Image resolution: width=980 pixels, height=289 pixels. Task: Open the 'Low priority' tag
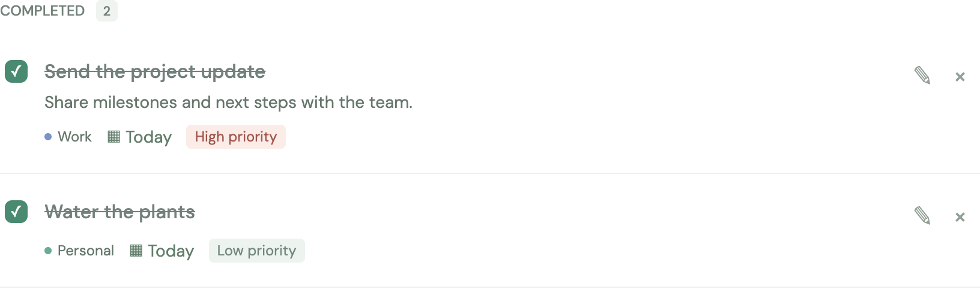[257, 251]
